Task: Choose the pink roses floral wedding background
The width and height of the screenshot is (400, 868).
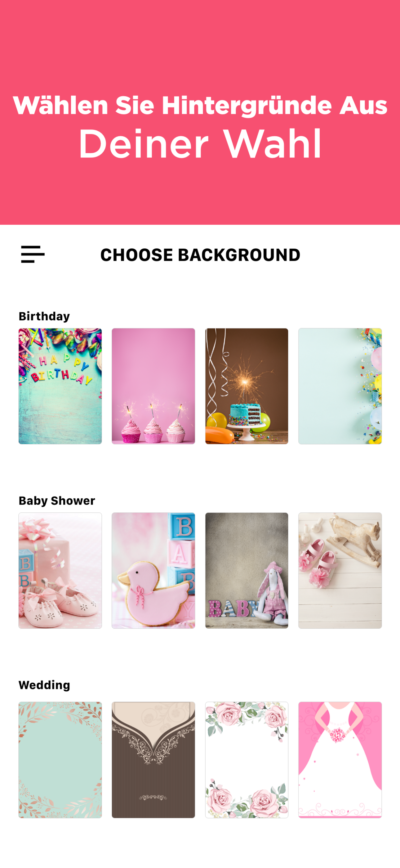Action: 247,760
